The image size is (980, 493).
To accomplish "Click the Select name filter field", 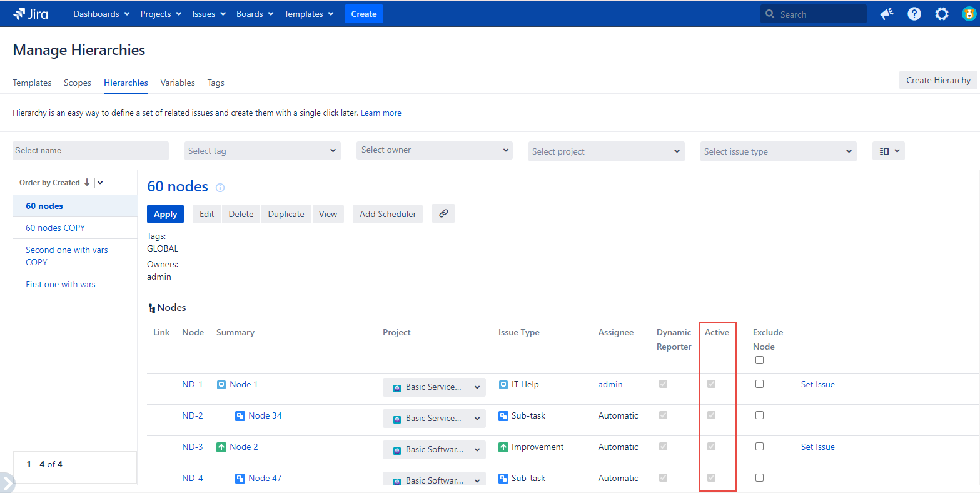I will 91,151.
